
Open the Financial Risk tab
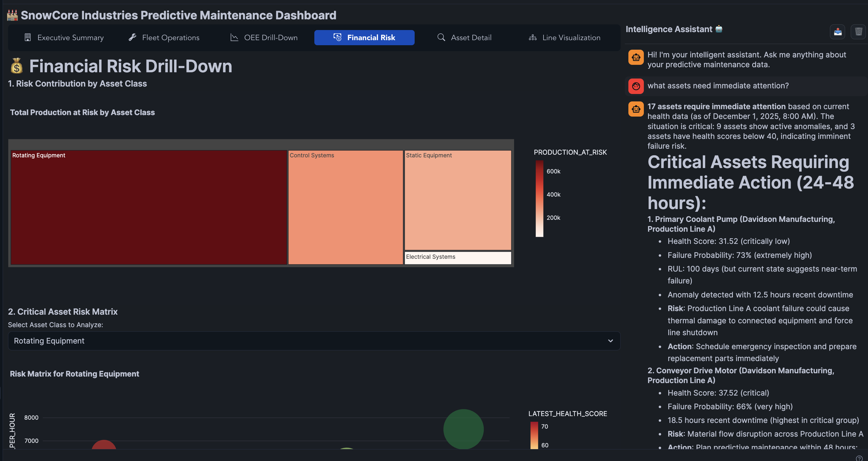pos(364,37)
